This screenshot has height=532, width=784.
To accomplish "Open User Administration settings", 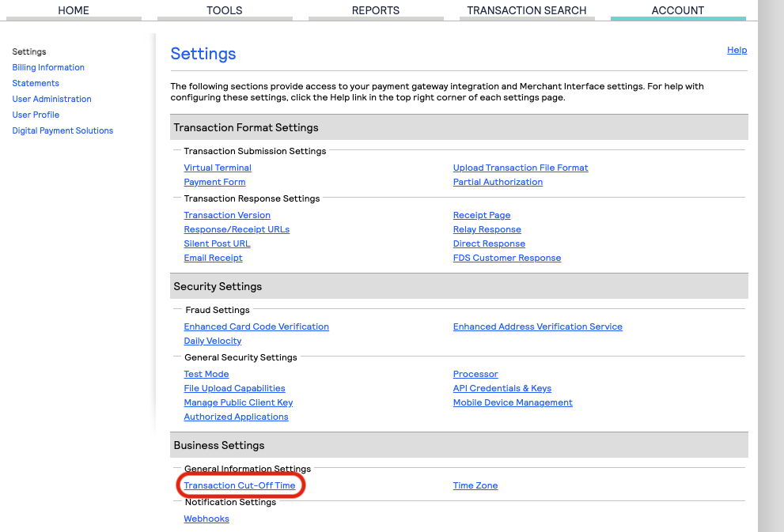I will coord(51,99).
